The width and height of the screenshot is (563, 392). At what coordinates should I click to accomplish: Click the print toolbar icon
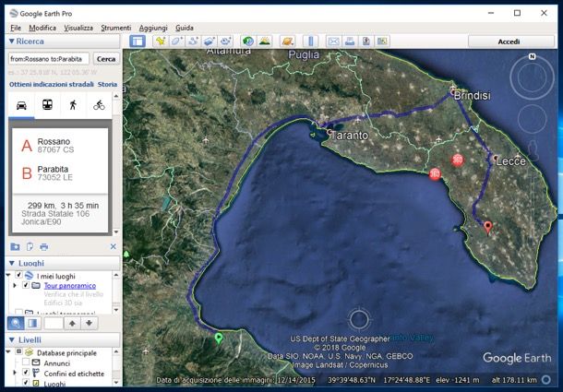coord(350,42)
